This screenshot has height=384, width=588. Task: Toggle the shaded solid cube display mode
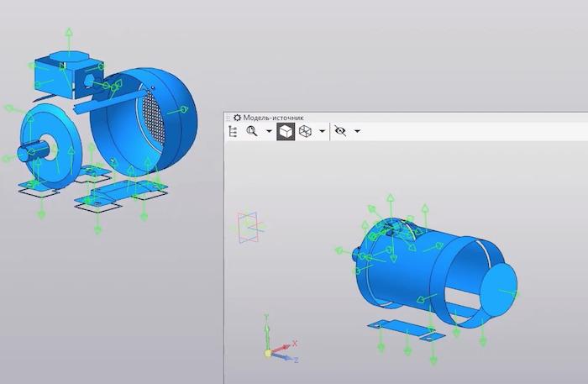[x=286, y=131]
